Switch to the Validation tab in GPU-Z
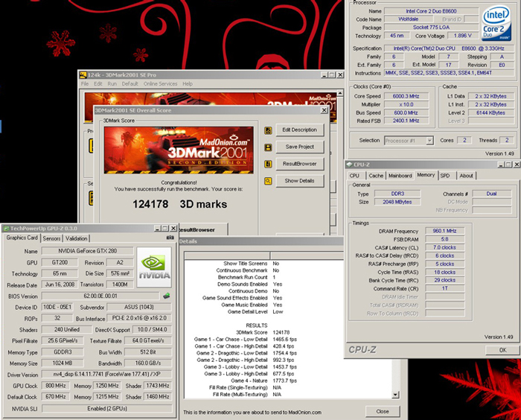521x420 pixels. coord(76,238)
